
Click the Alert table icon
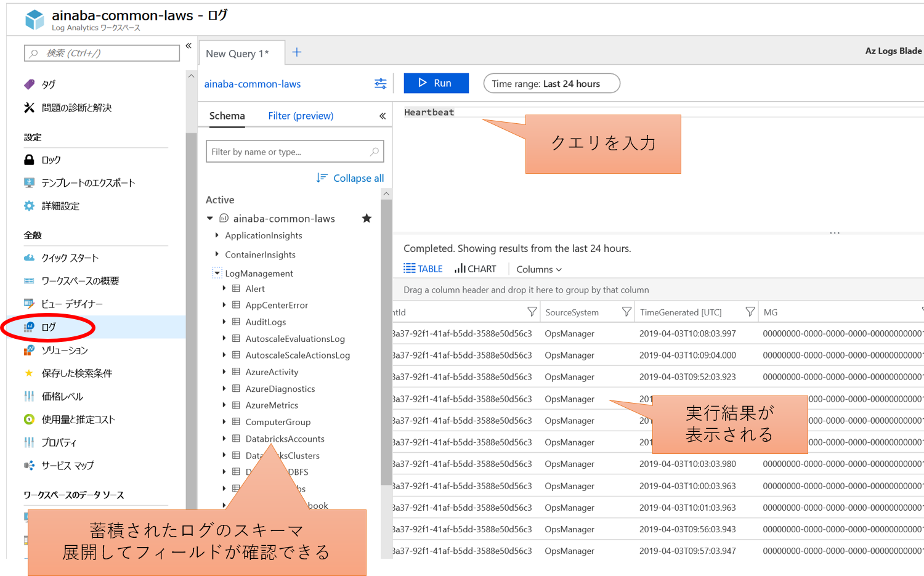(236, 288)
